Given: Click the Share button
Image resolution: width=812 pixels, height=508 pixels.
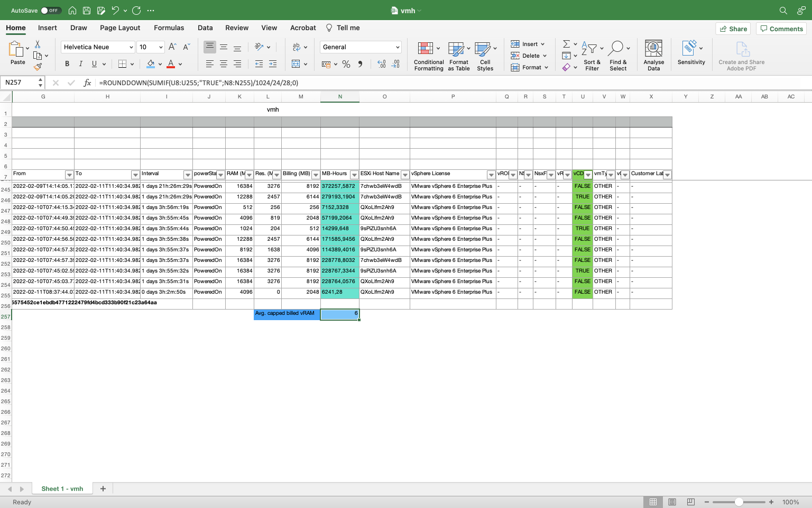Looking at the screenshot, I should point(733,29).
